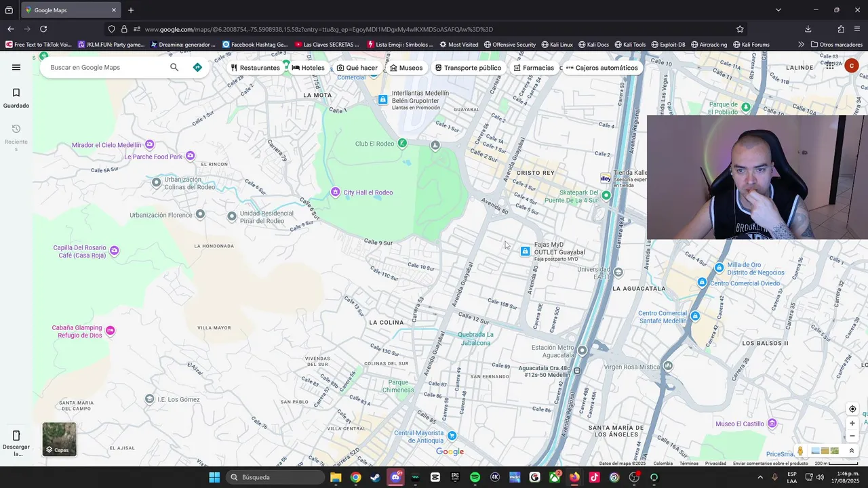Image resolution: width=868 pixels, height=488 pixels.
Task: Click the Estación Metro Aguacatala icon
Action: click(x=582, y=350)
